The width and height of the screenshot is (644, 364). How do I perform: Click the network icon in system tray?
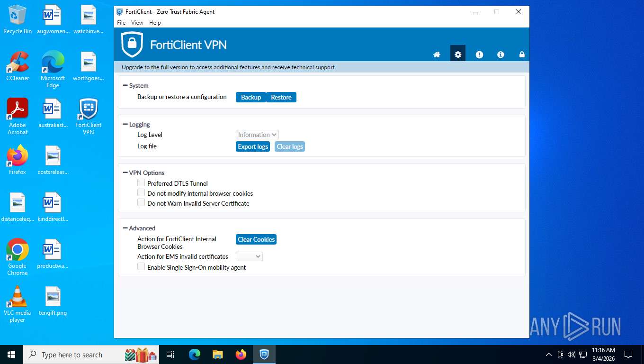click(583, 355)
